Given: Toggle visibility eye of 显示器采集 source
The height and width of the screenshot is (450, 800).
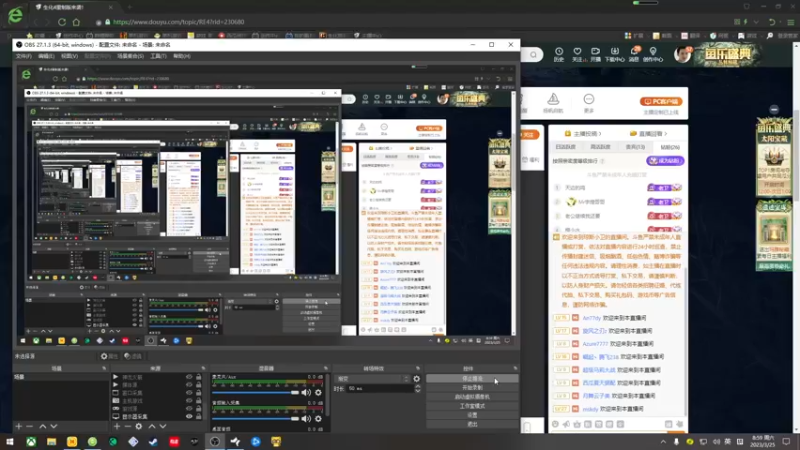Looking at the screenshot, I should 189,416.
